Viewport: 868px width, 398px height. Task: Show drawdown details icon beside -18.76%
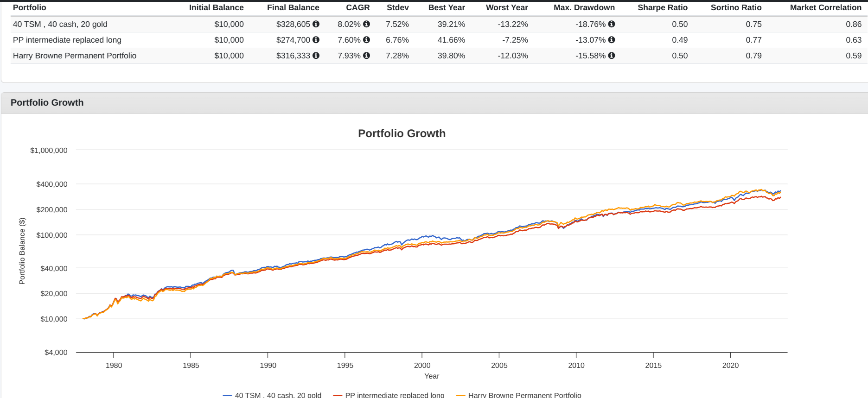tap(612, 24)
